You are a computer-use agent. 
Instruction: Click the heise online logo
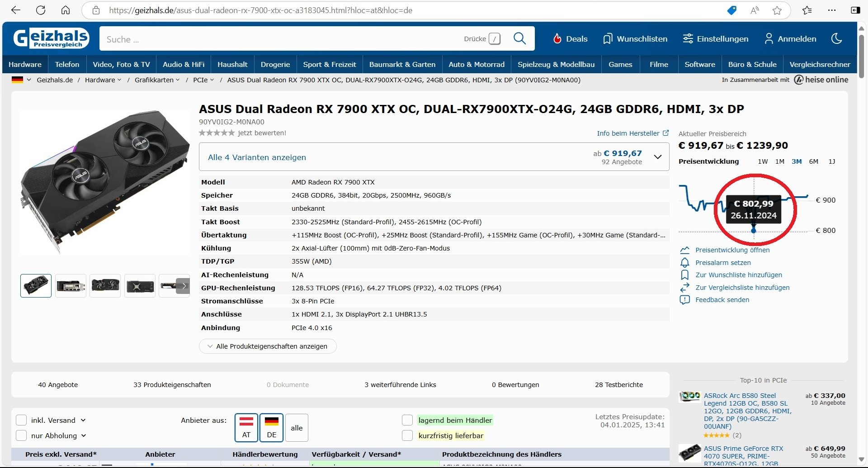(x=821, y=80)
